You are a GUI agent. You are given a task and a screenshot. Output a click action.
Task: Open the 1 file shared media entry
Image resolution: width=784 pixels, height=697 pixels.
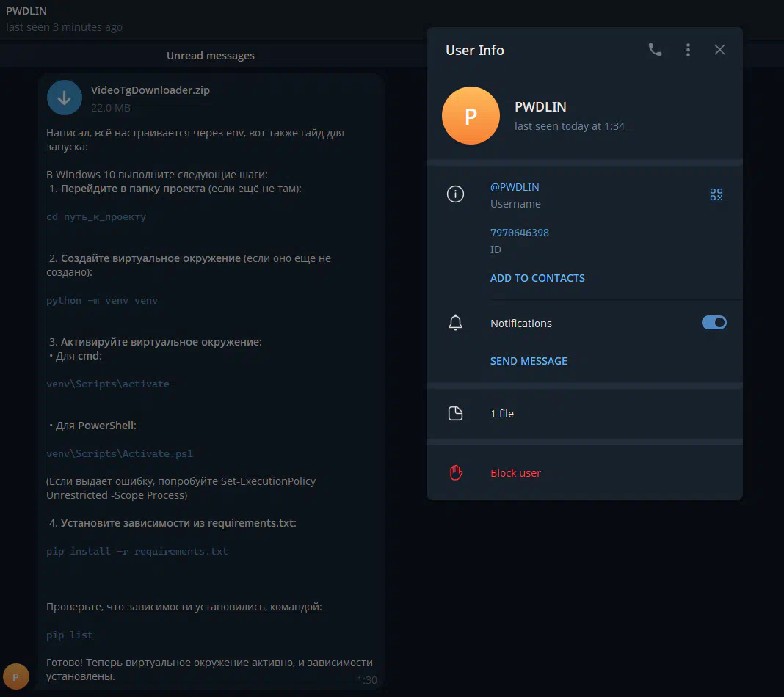(502, 414)
